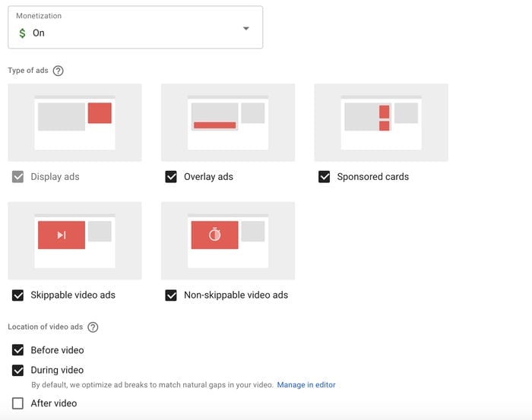Screen dimensions: 532x420
Task: Click the Sponsored cards label text
Action: click(373, 177)
